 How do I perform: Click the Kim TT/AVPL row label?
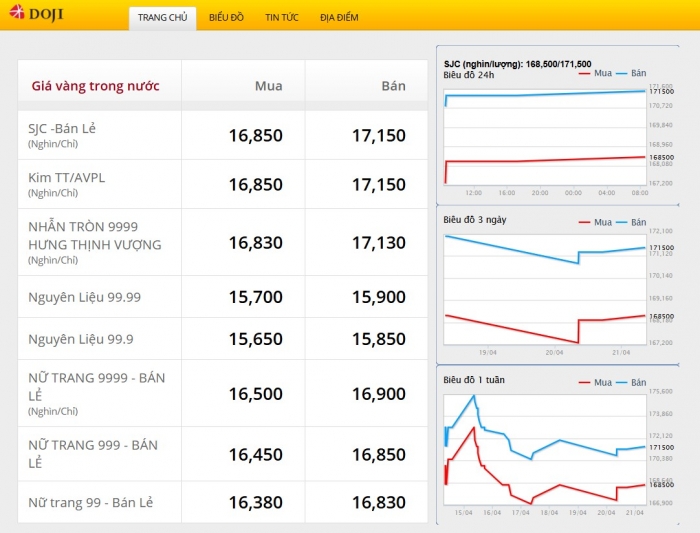pos(66,178)
